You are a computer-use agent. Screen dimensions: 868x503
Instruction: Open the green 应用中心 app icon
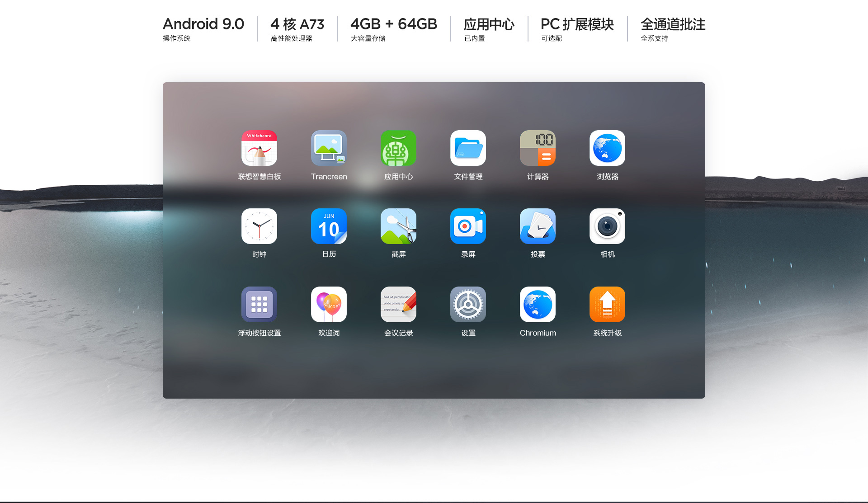398,148
